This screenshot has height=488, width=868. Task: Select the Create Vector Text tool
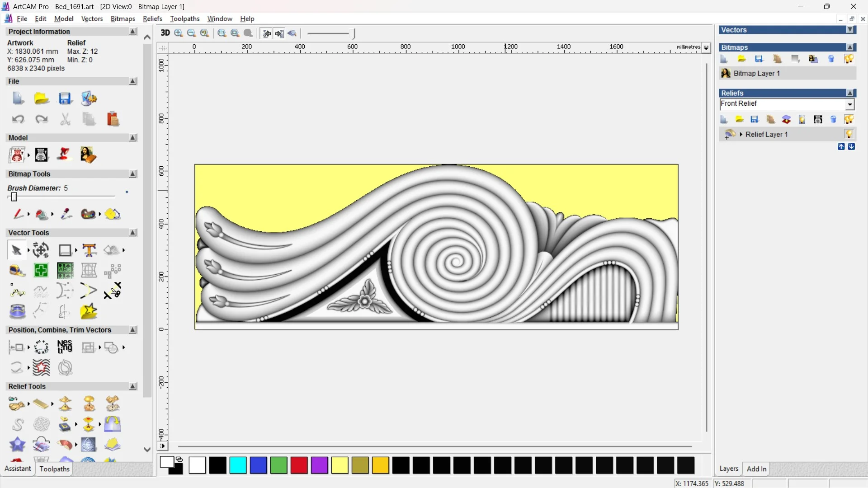click(89, 250)
